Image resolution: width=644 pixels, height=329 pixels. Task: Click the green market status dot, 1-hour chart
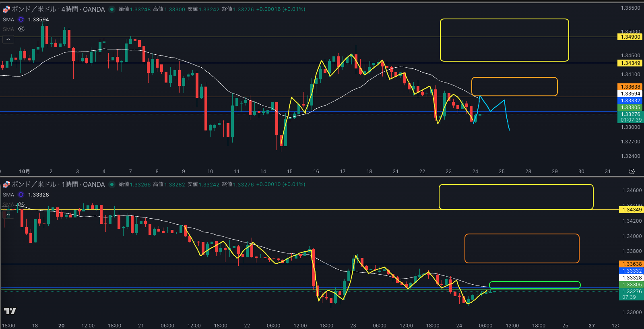pos(112,184)
